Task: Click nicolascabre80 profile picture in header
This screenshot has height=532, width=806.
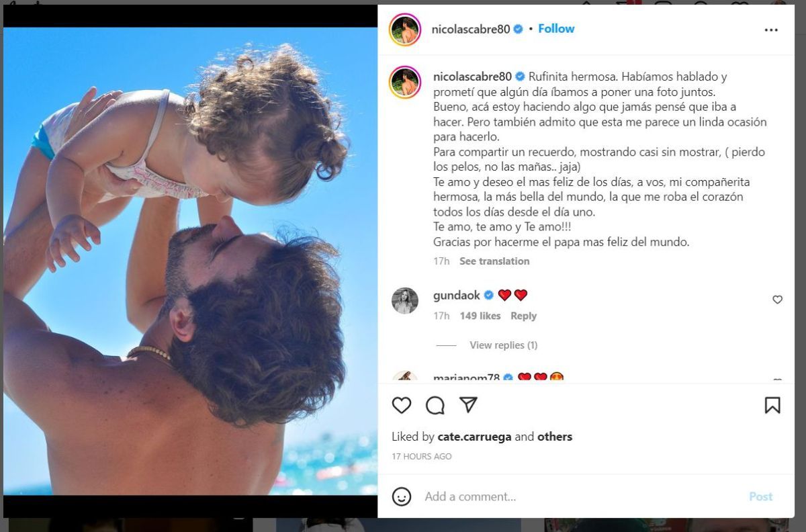Action: click(x=405, y=30)
